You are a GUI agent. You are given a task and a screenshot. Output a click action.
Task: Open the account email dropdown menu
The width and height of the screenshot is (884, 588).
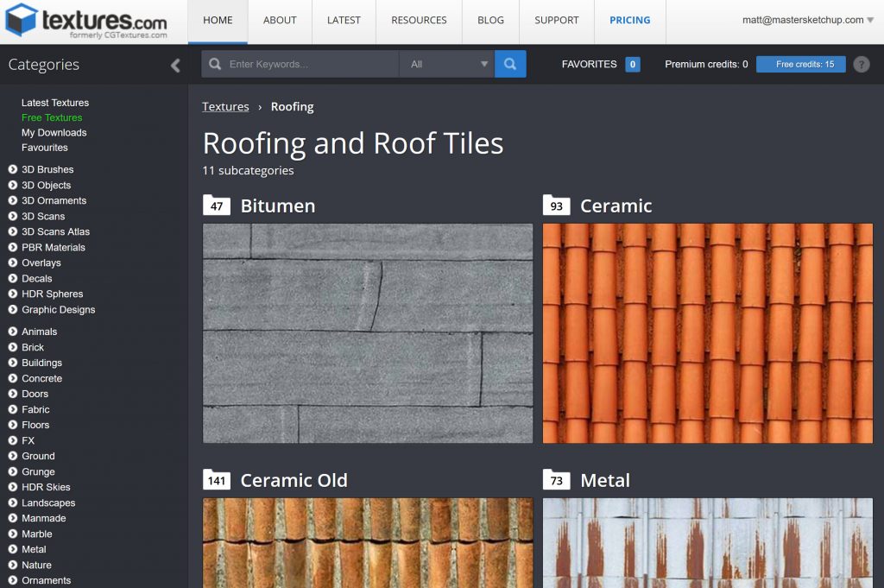pyautogui.click(x=808, y=20)
